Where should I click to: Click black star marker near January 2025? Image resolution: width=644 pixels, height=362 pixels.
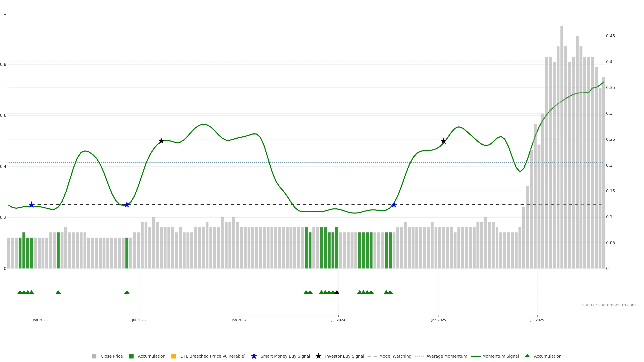(x=443, y=141)
